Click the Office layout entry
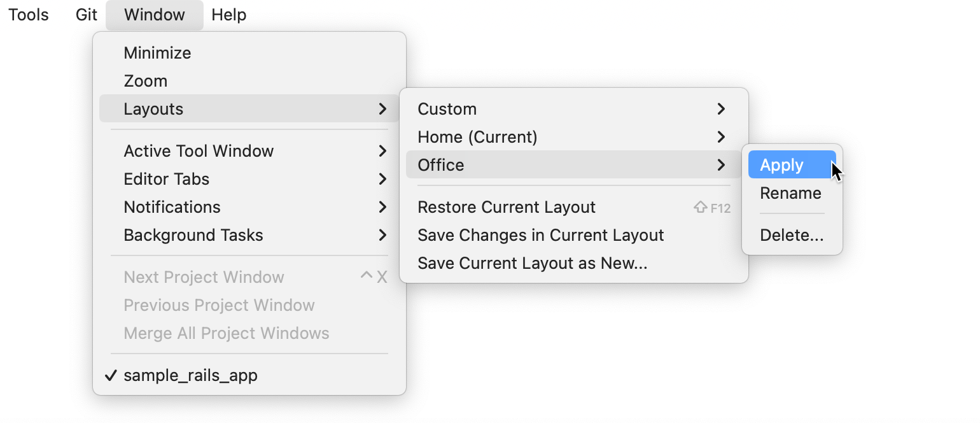Screen dimensions: 980x423 (441, 165)
